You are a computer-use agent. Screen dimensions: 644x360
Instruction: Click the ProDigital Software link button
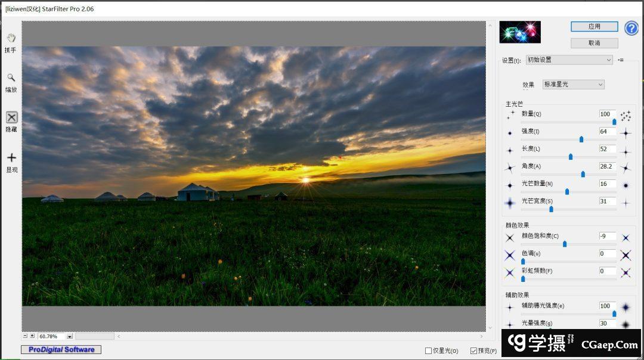pyautogui.click(x=61, y=350)
